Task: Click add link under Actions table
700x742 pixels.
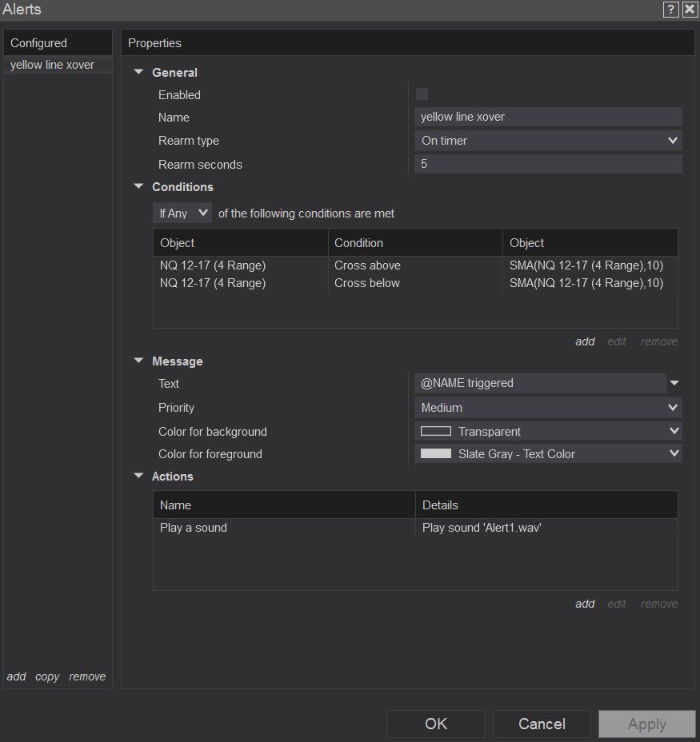Action: click(585, 604)
